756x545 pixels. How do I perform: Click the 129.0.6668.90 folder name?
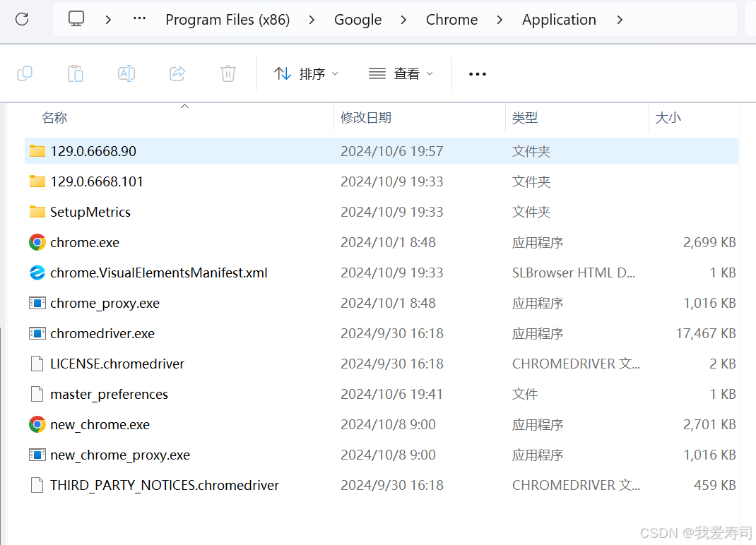tap(93, 151)
